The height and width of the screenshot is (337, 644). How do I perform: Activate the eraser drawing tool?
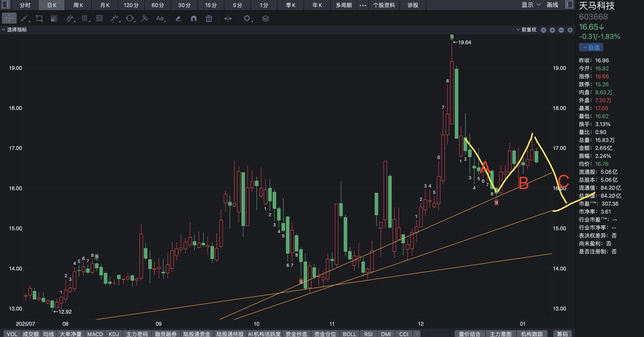click(x=178, y=18)
